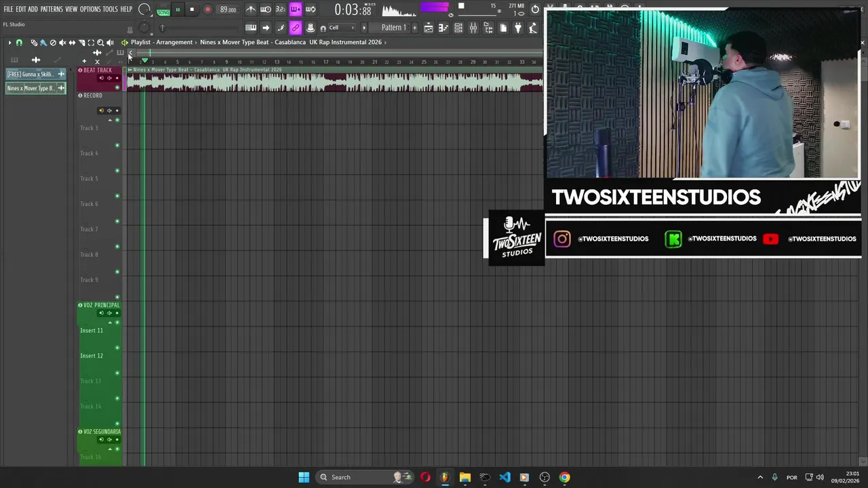Open Visual Studio Code from the taskbar
This screenshot has height=488, width=868.
pyautogui.click(x=505, y=477)
